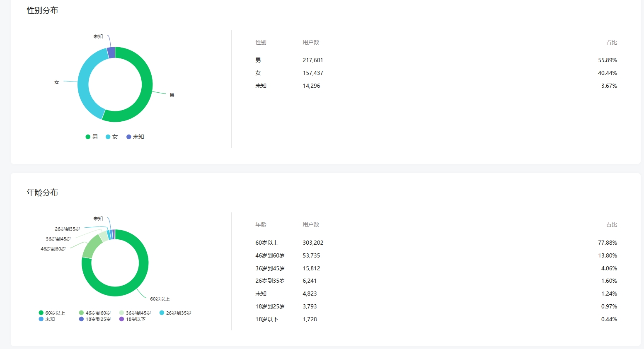Screen dimensions: 644x349
Task: Click the 性别分布 section title
Action: [42, 10]
